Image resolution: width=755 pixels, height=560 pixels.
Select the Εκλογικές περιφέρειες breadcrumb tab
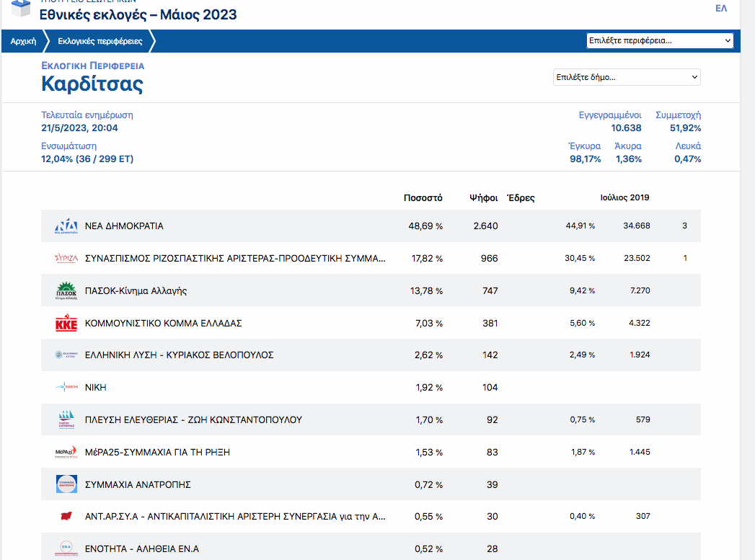(x=100, y=41)
